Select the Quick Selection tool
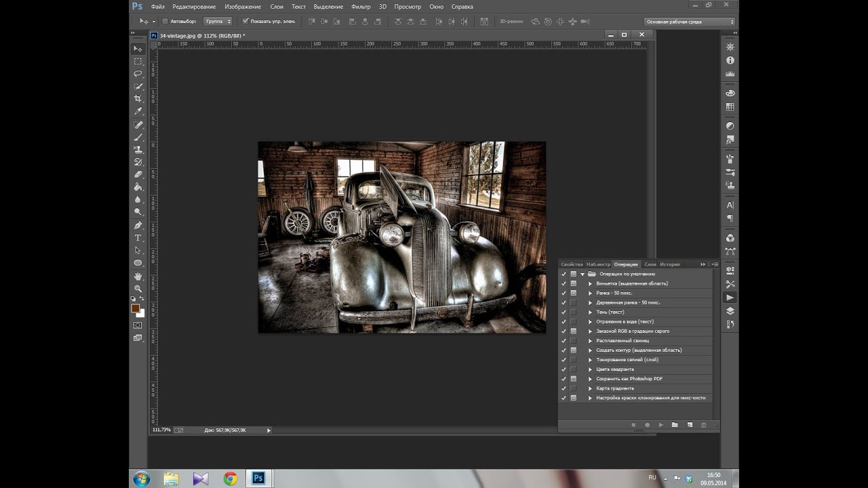Screen dimensions: 868x488 click(x=138, y=87)
